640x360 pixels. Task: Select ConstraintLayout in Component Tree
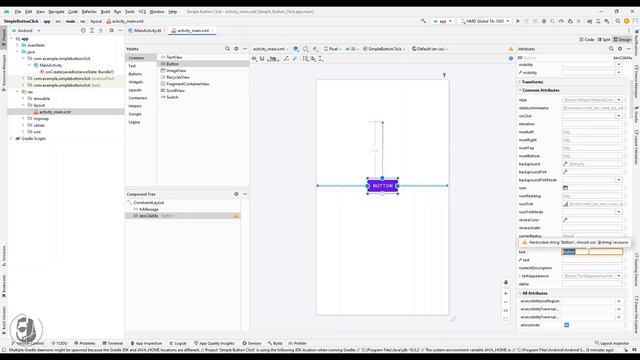click(149, 202)
